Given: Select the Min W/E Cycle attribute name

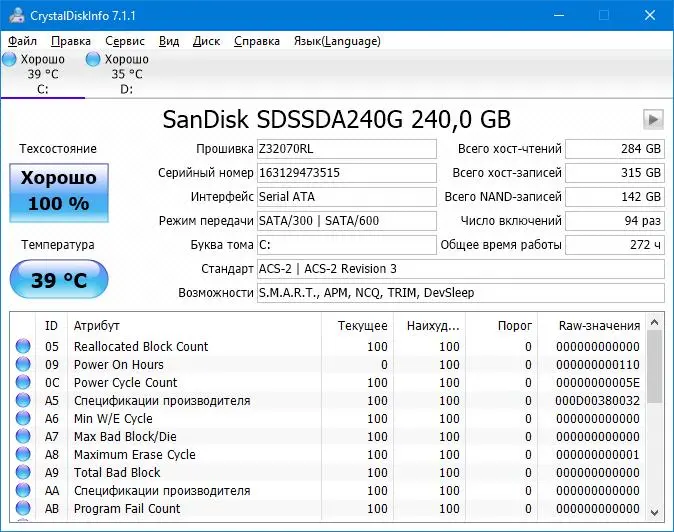Looking at the screenshot, I should click(x=113, y=419).
